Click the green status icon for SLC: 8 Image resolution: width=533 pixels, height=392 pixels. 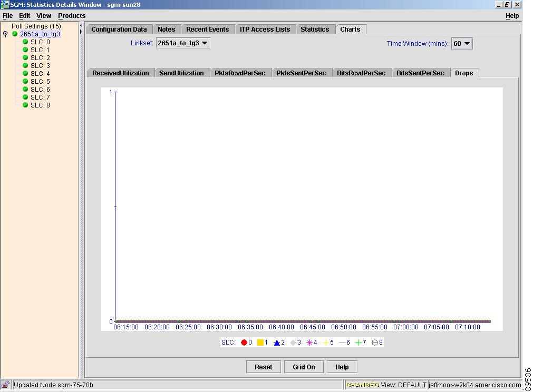point(25,105)
